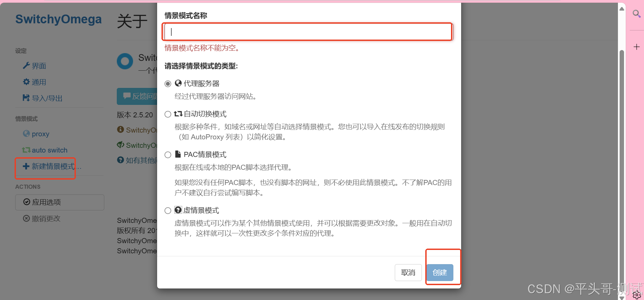Click the plus icon next to 新建情景模式

[x=26, y=166]
